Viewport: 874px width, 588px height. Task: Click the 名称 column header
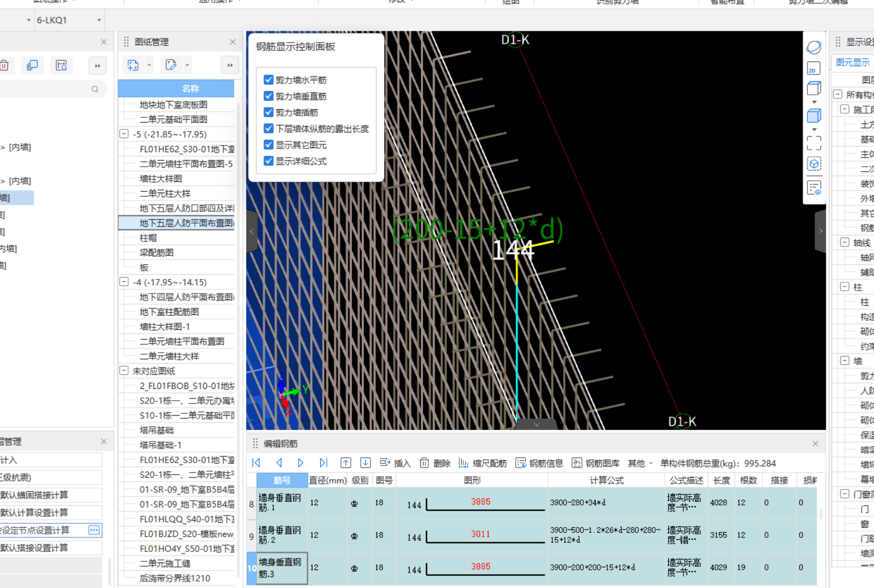coord(176,88)
